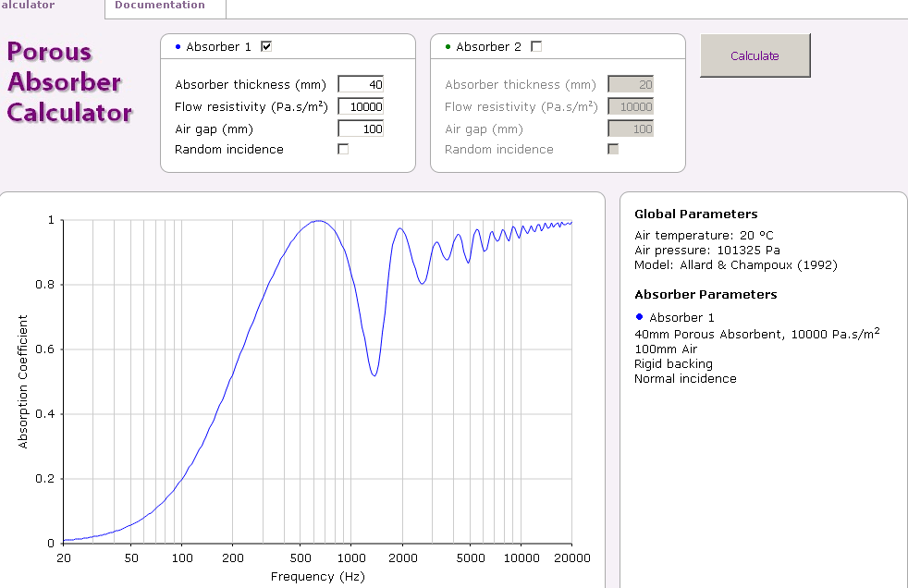
Task: Click the 1000 tick label on frequency axis
Action: tap(351, 557)
